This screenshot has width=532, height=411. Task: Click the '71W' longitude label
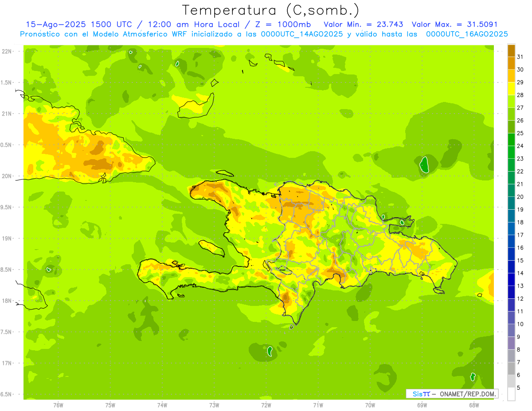318,405
